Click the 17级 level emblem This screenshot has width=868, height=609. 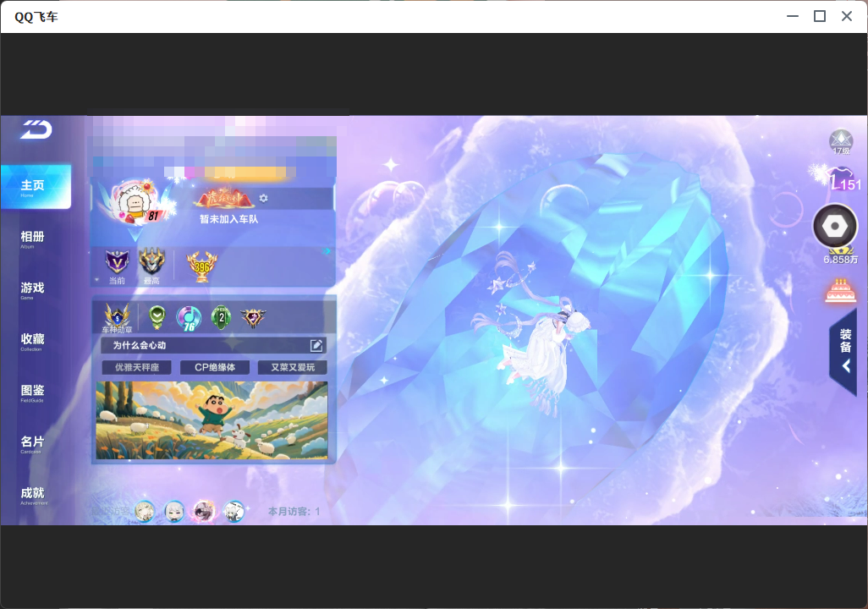(842, 142)
